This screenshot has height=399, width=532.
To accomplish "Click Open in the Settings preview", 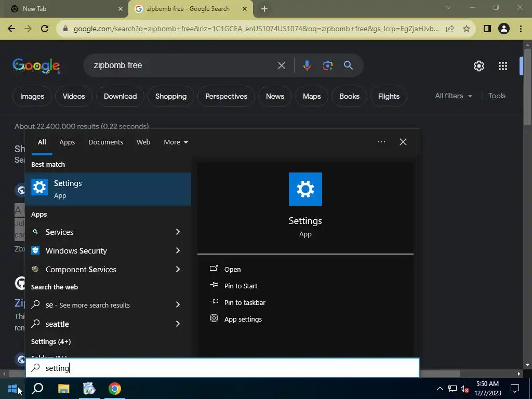I will coord(232,269).
